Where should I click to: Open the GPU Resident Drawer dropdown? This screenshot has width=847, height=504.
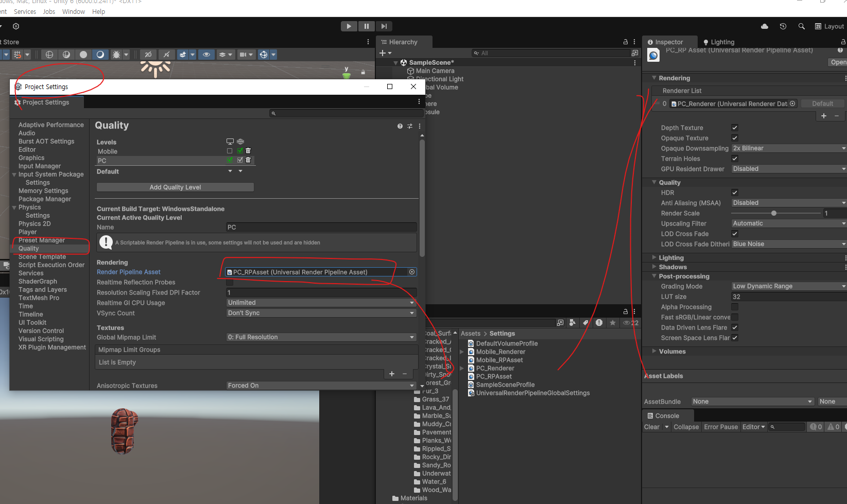(x=789, y=169)
